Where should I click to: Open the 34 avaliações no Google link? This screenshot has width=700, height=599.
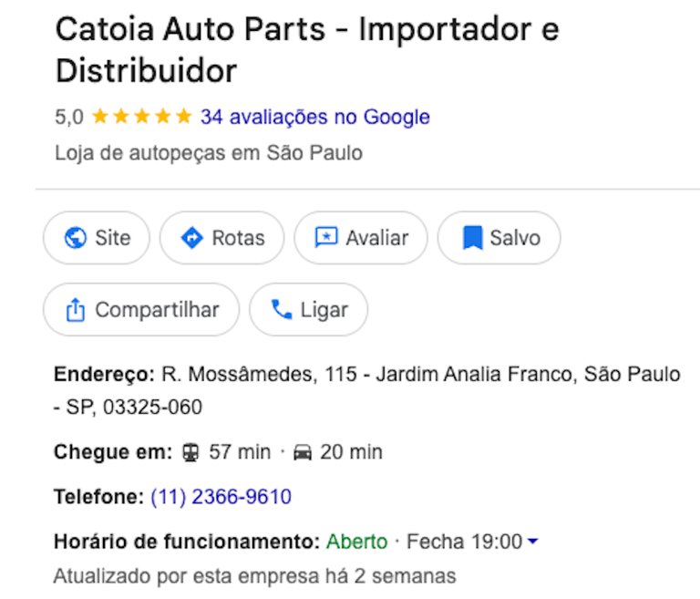click(315, 117)
